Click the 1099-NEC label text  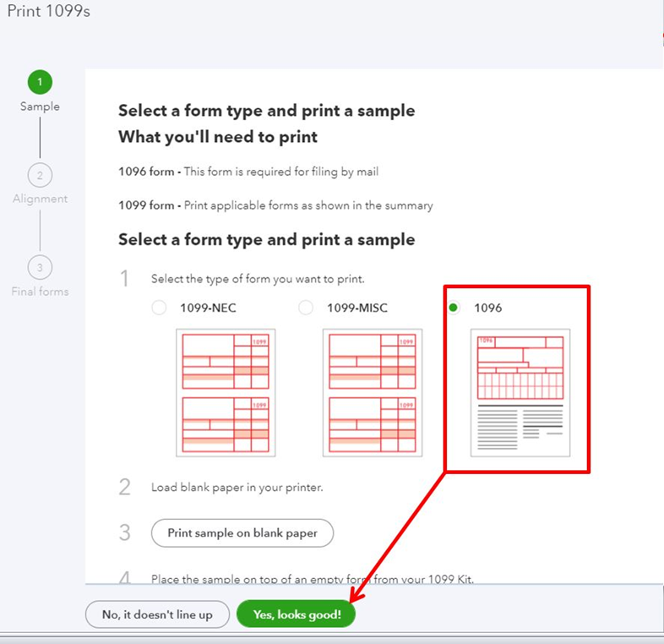point(208,308)
